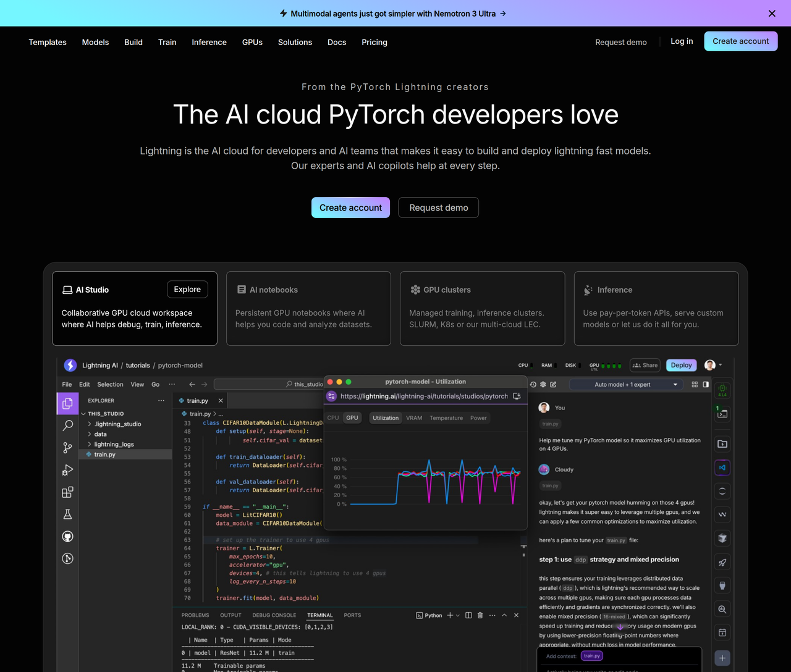Viewport: 791px width, 672px height.
Task: Open the new terminal dropdown chevron
Action: click(458, 615)
